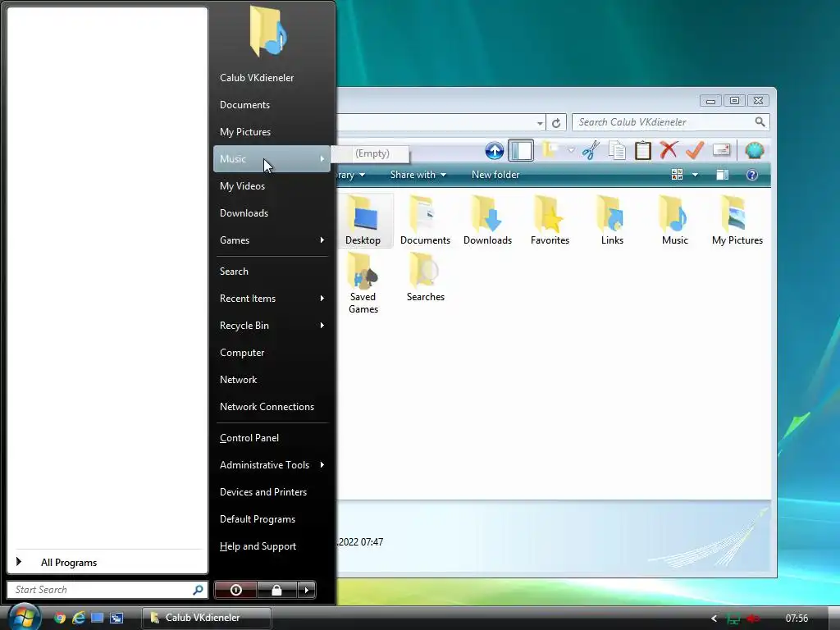Image resolution: width=840 pixels, height=630 pixels.
Task: Click the Classic Shell settings icon
Action: coord(755,151)
